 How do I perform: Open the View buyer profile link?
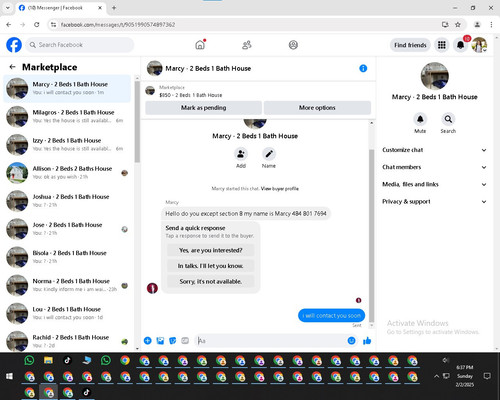[x=280, y=189]
